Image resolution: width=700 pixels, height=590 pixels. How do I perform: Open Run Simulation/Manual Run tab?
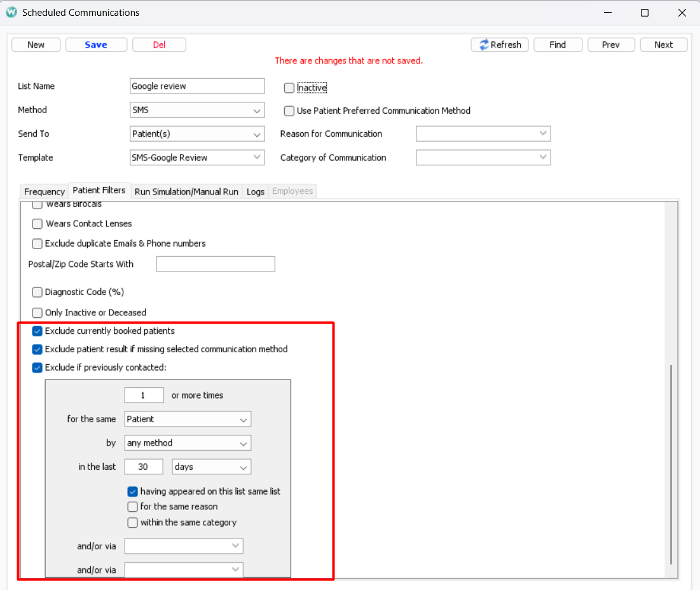pyautogui.click(x=186, y=191)
